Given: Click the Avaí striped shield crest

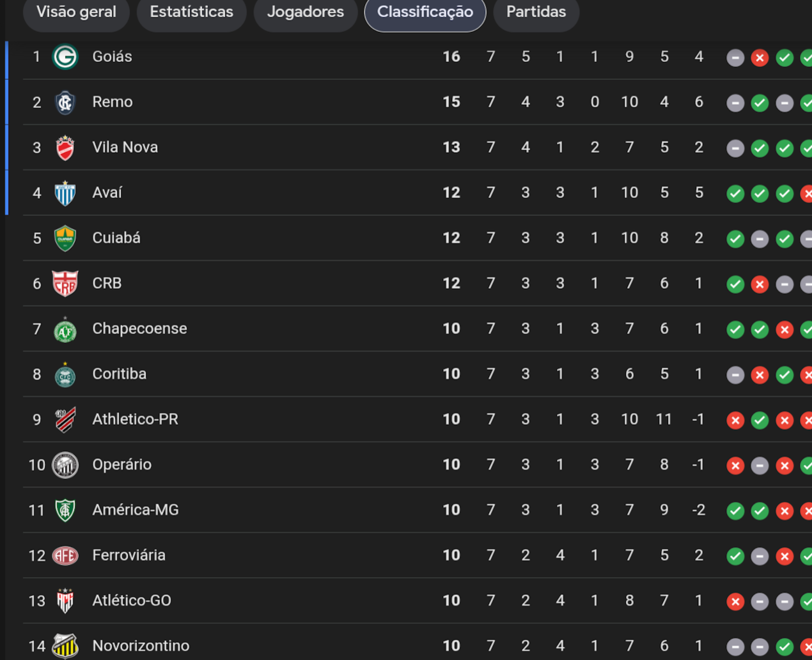Looking at the screenshot, I should (65, 193).
